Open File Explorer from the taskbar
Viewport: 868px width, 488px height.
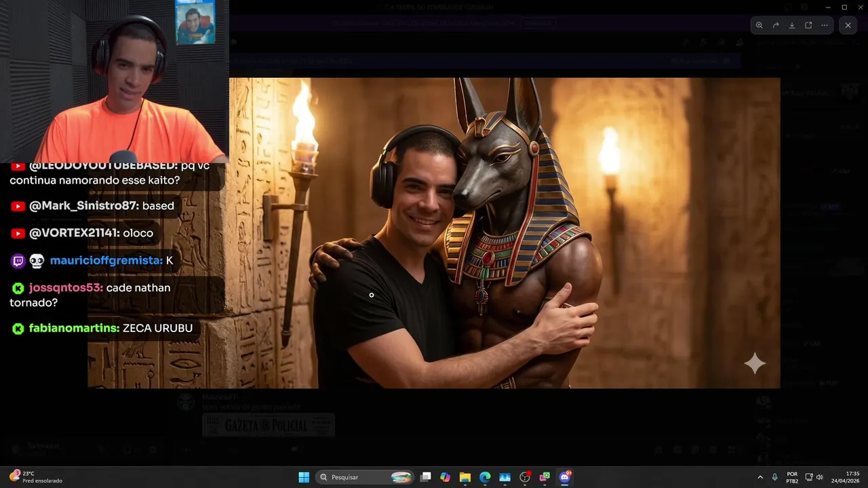tap(465, 477)
